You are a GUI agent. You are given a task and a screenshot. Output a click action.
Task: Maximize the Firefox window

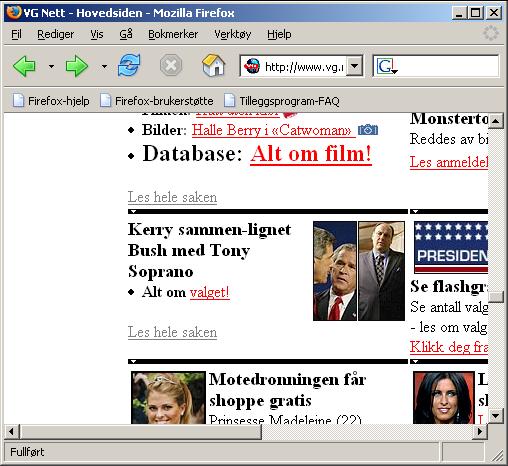[475, 13]
